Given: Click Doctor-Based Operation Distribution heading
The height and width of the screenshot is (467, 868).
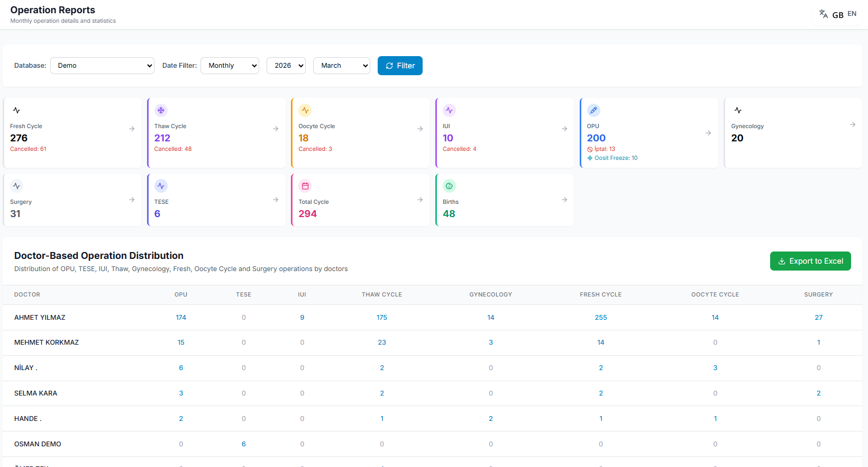Looking at the screenshot, I should click(99, 256).
